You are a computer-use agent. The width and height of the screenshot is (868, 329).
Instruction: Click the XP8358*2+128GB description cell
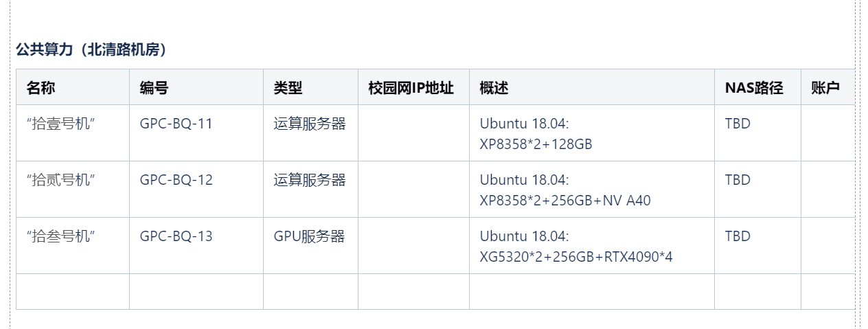coord(592,133)
